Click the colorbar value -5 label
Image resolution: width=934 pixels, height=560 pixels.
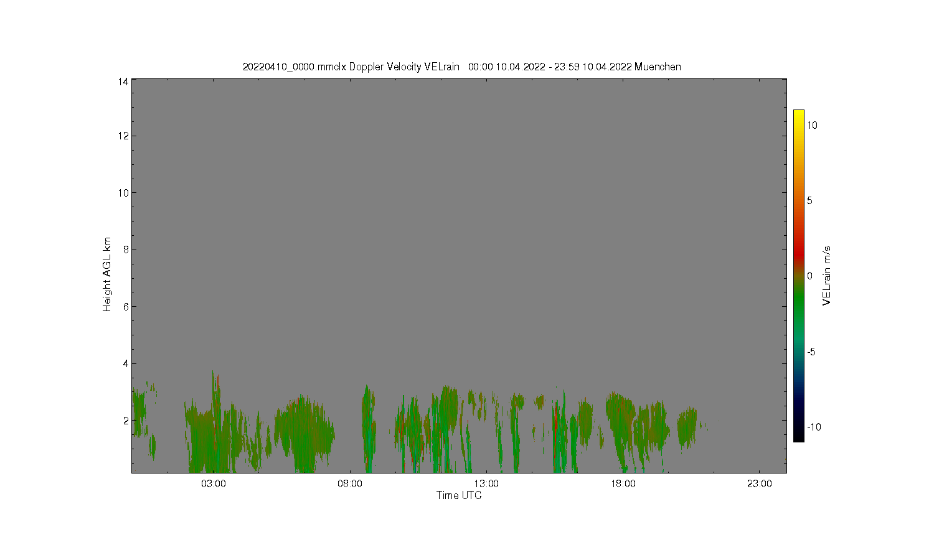tap(811, 352)
